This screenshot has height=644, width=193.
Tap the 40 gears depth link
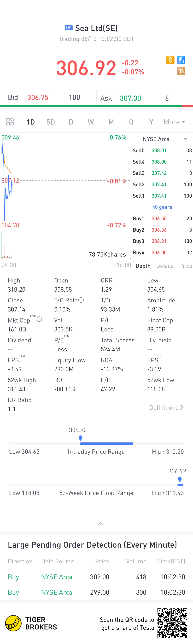point(162,207)
